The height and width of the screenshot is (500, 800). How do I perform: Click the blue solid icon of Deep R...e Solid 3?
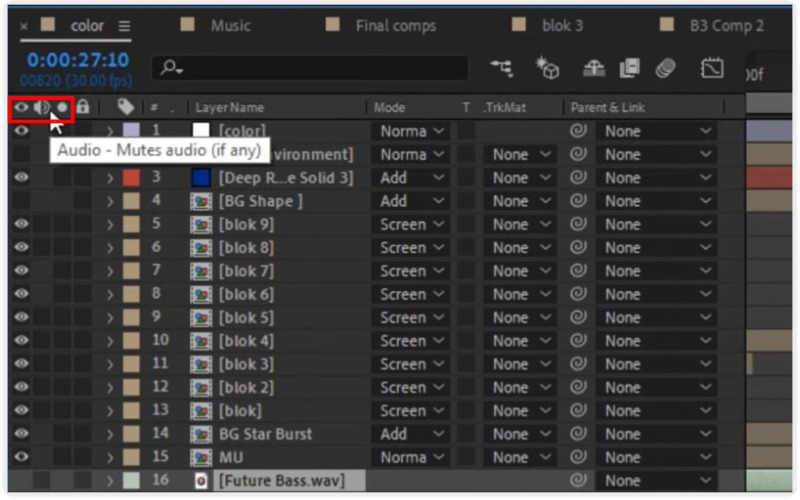[201, 178]
